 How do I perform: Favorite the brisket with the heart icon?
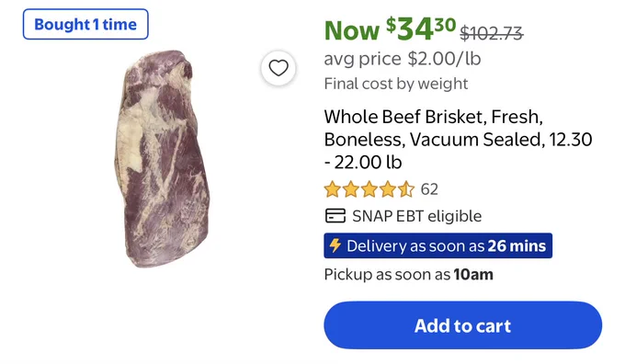coord(278,68)
